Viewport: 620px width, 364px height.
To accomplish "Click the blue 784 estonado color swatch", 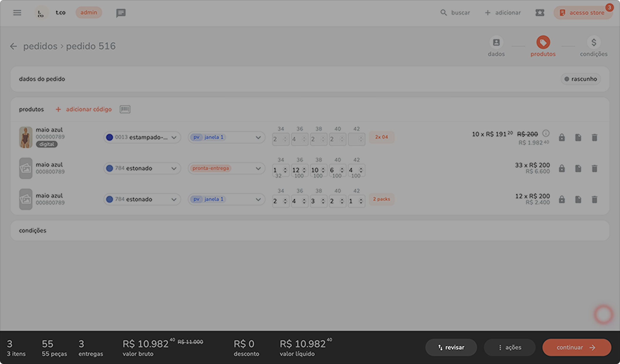I will tap(109, 168).
